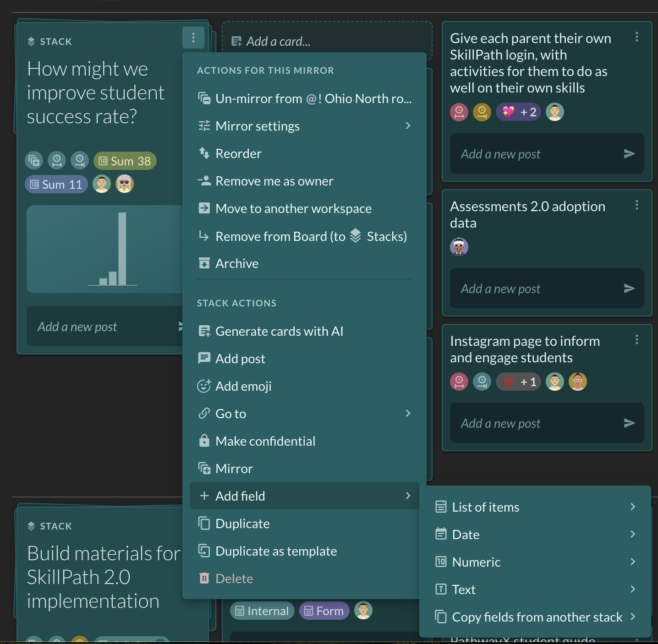The image size is (658, 644).
Task: Click the mirror icon under the stack title
Action: 34,161
